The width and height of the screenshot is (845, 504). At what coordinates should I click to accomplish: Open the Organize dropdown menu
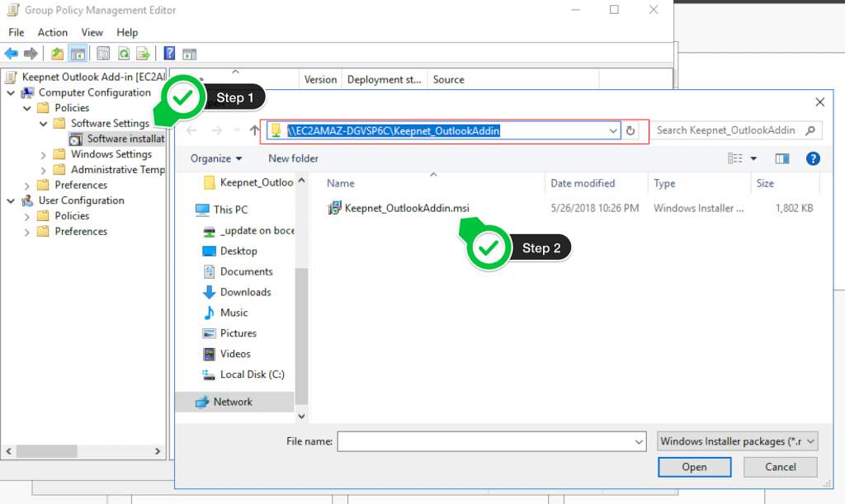point(216,158)
